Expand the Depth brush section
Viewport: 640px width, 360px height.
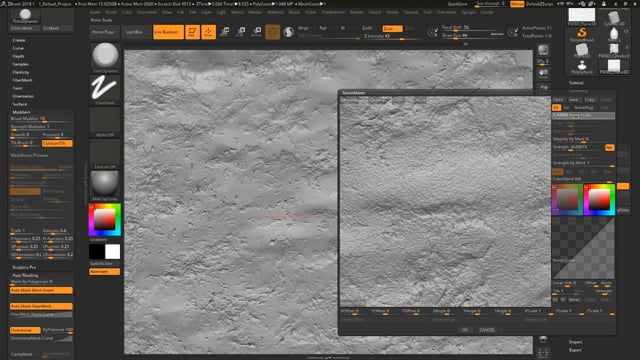(18, 56)
